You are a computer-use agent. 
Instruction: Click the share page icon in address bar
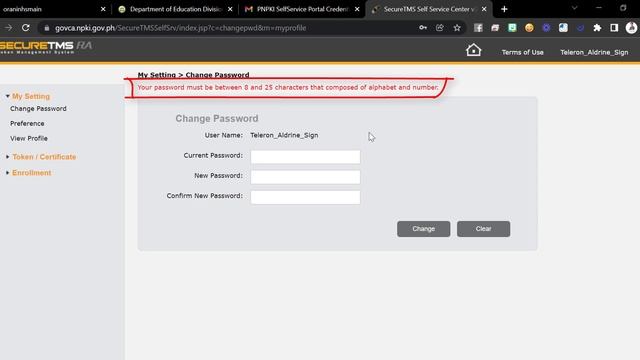440,28
